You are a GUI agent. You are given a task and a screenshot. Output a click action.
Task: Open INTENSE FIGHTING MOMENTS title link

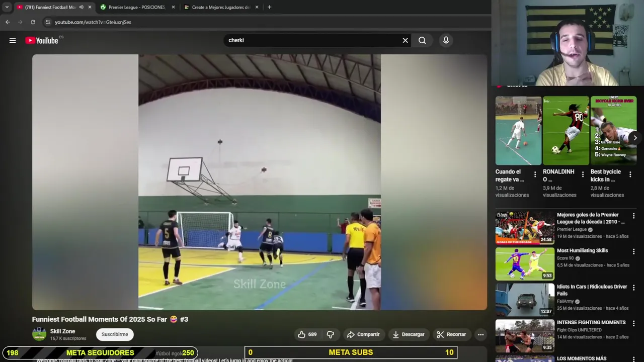coord(591,322)
